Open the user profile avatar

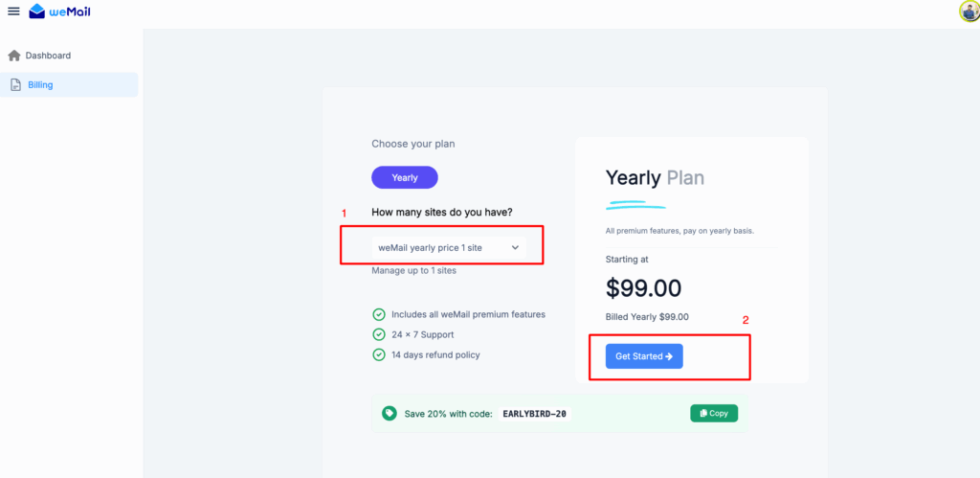click(969, 11)
